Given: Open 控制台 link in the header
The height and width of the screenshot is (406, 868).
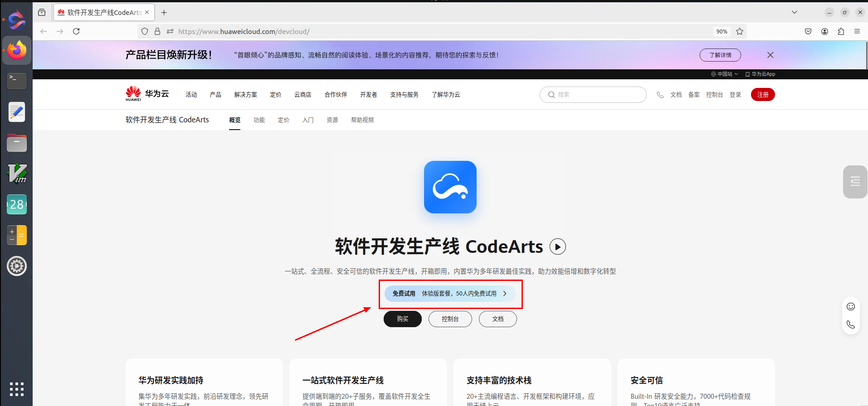Looking at the screenshot, I should pyautogui.click(x=715, y=95).
